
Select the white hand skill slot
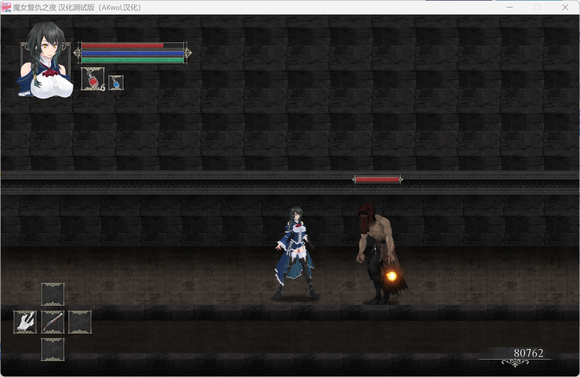tap(25, 322)
